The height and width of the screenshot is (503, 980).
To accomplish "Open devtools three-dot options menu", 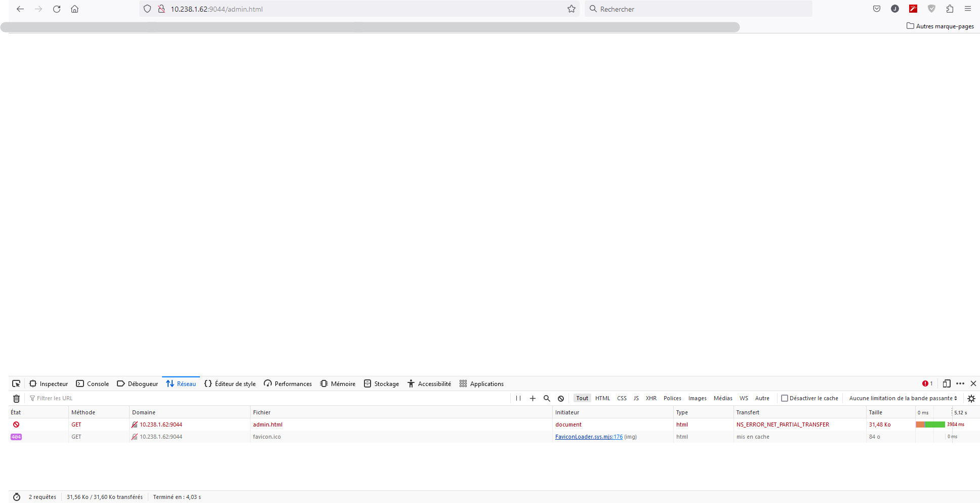I will (x=960, y=383).
